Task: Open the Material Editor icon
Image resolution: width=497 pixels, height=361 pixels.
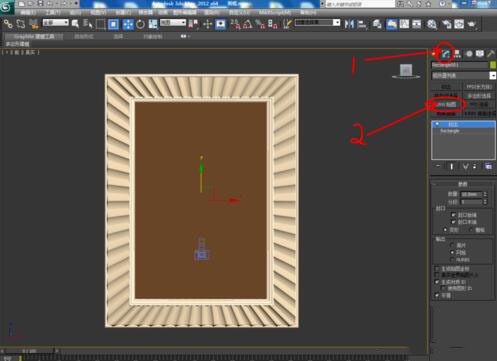Action: click(432, 24)
